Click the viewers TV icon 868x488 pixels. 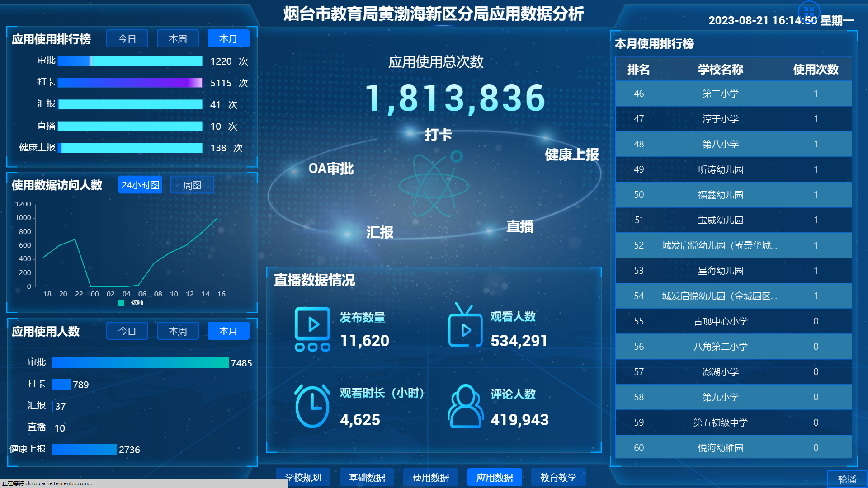(x=465, y=325)
